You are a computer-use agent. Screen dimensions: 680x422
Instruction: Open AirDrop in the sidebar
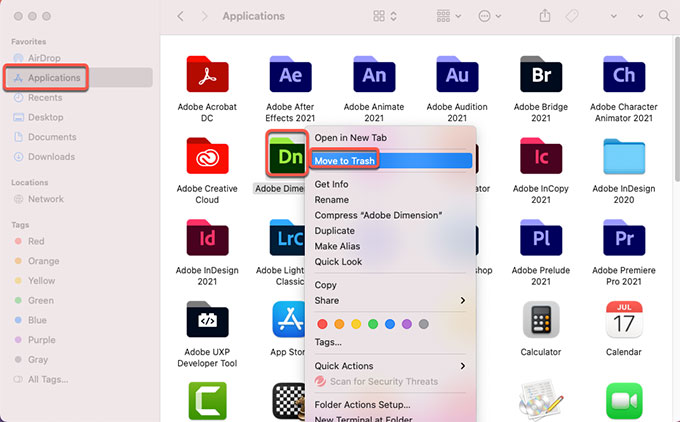click(45, 57)
